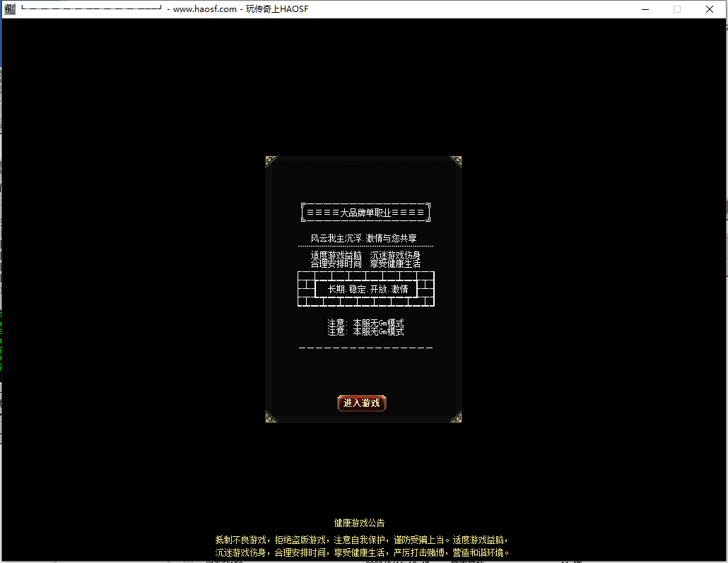
Task: Click the 大品牌单职业 title banner
Action: (365, 212)
